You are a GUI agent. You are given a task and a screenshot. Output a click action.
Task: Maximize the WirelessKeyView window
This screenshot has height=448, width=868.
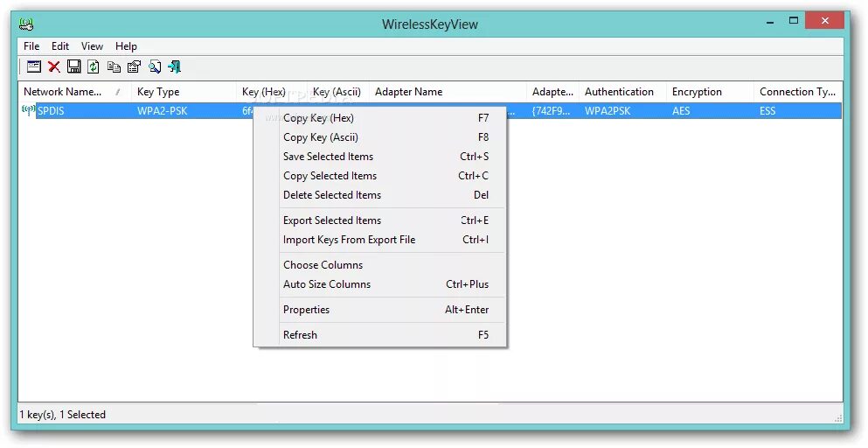pyautogui.click(x=794, y=21)
